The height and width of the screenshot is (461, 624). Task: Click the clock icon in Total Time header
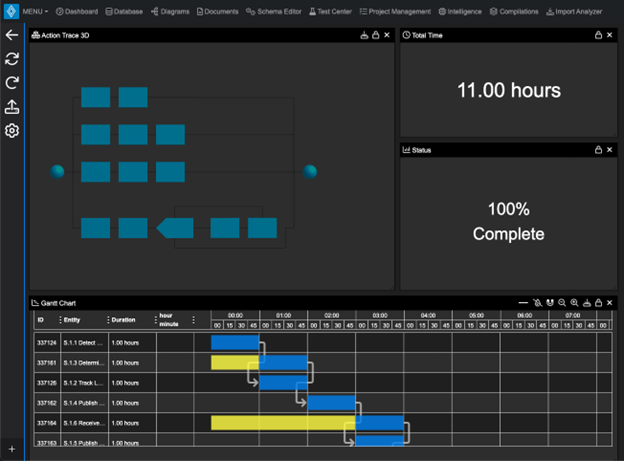[406, 35]
